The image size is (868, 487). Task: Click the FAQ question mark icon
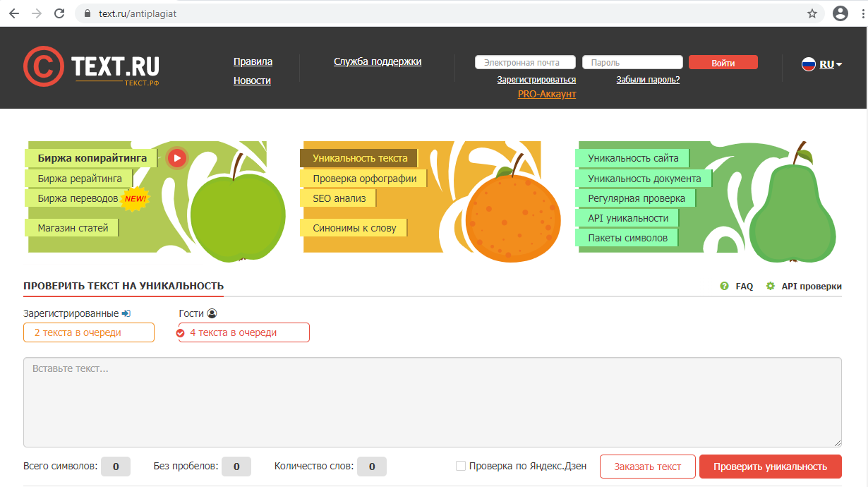[x=724, y=287]
